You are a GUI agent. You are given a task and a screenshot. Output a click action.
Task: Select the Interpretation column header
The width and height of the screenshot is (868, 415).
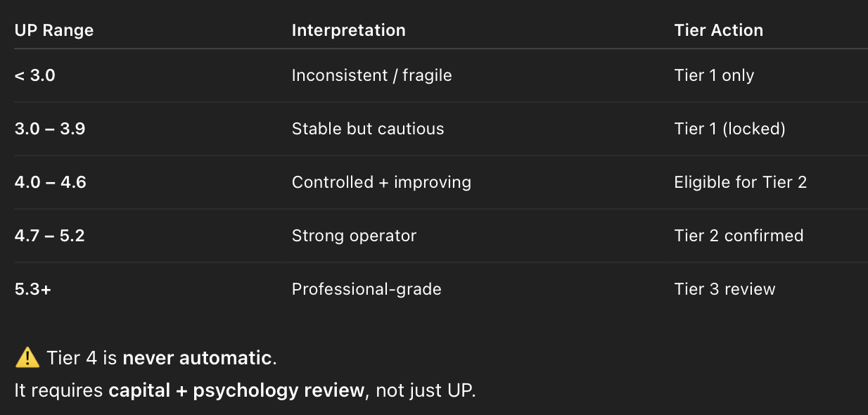pos(348,30)
